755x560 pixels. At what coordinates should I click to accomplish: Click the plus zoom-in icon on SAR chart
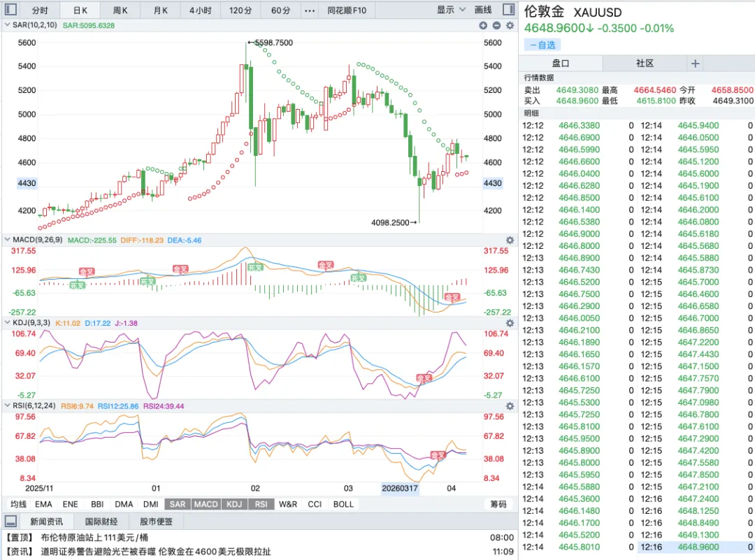click(x=483, y=25)
